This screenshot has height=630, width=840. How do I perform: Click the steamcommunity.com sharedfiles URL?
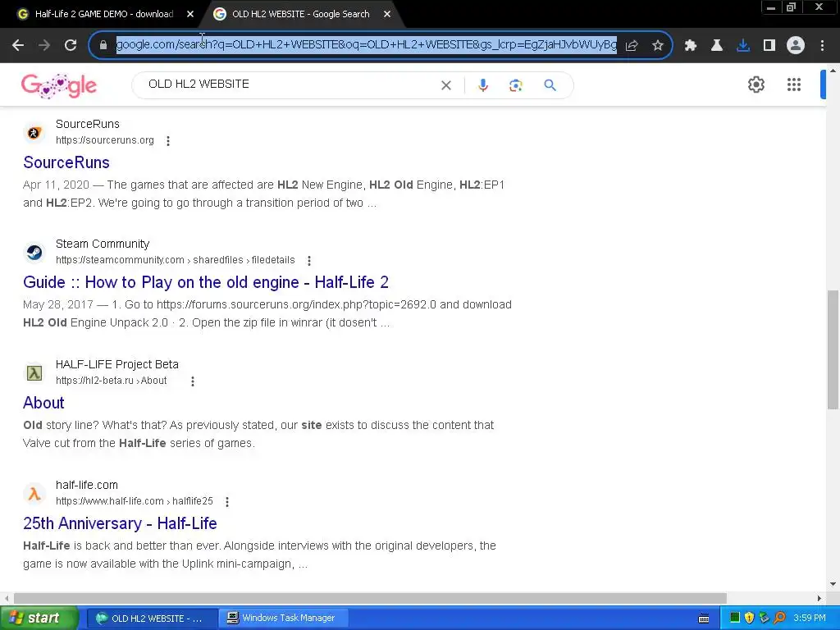pyautogui.click(x=176, y=260)
